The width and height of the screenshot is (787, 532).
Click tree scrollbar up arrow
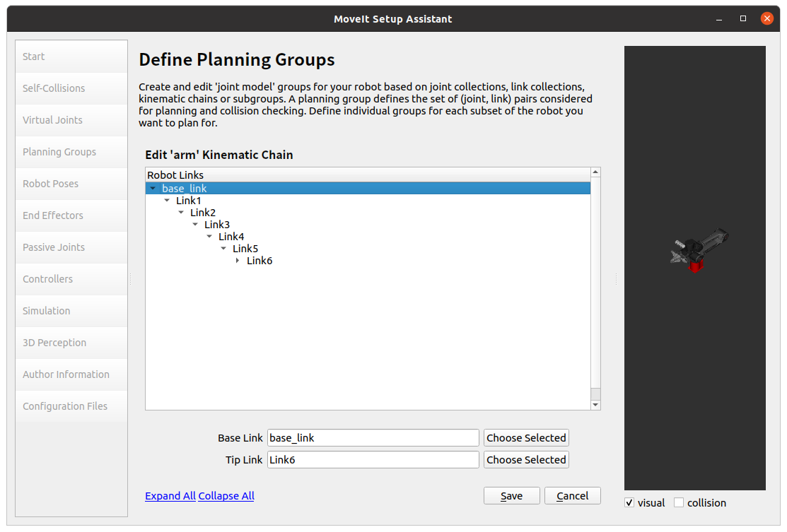[595, 172]
